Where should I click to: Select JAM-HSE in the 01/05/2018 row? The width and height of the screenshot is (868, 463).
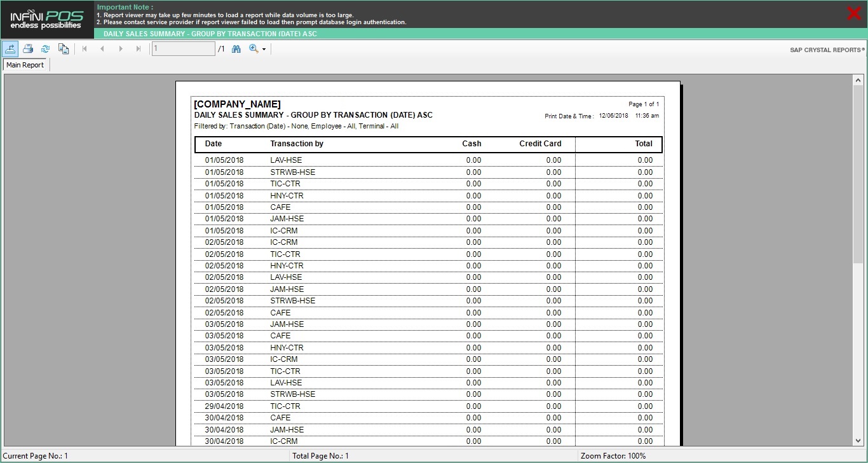point(287,219)
